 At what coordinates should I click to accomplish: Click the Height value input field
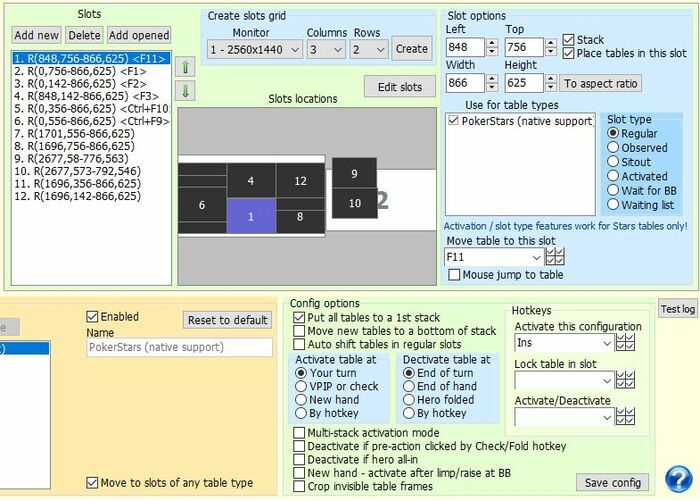point(524,83)
